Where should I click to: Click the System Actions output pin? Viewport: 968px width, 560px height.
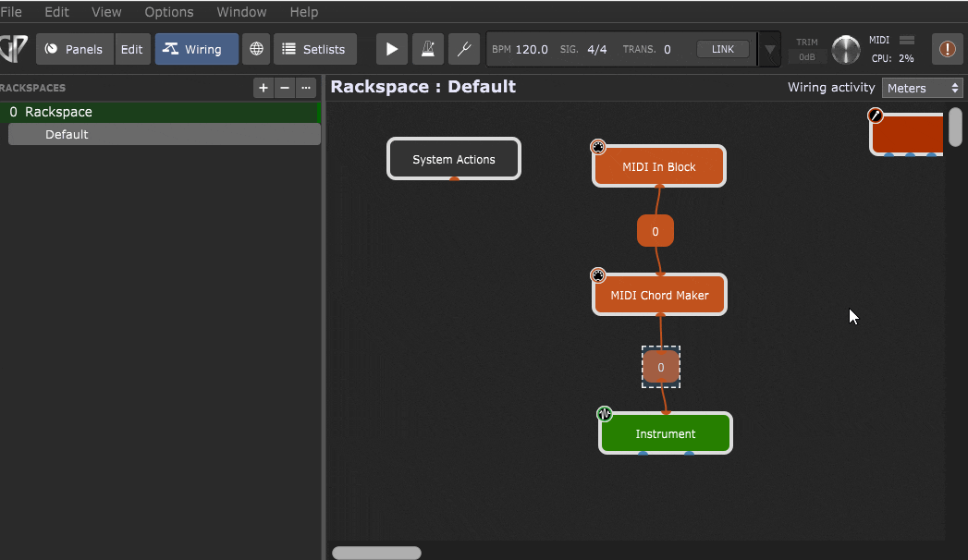(454, 179)
